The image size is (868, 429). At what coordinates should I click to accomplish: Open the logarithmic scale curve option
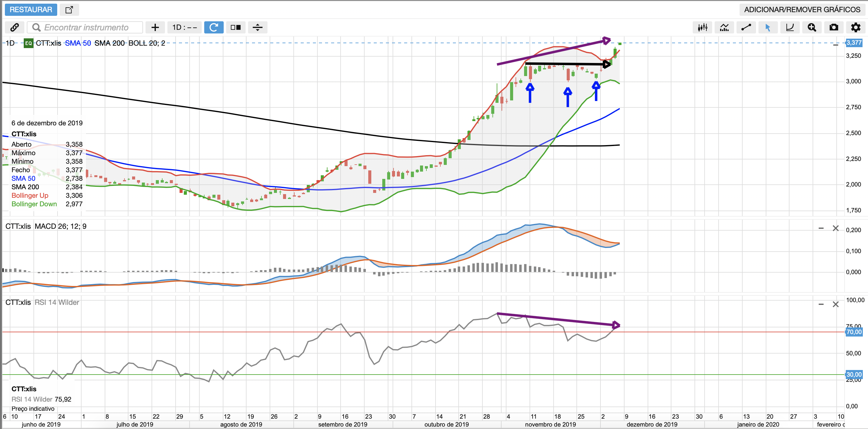click(790, 27)
